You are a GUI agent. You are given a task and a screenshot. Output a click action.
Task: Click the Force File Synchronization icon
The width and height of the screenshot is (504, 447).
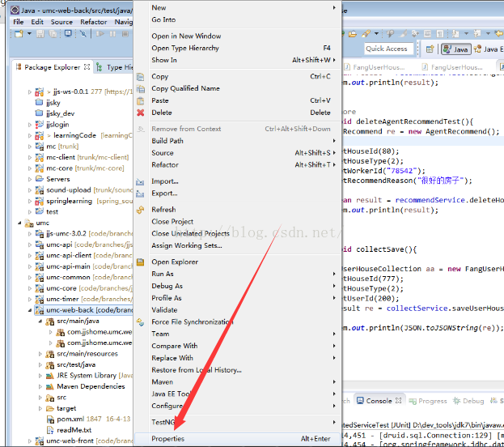pos(140,321)
